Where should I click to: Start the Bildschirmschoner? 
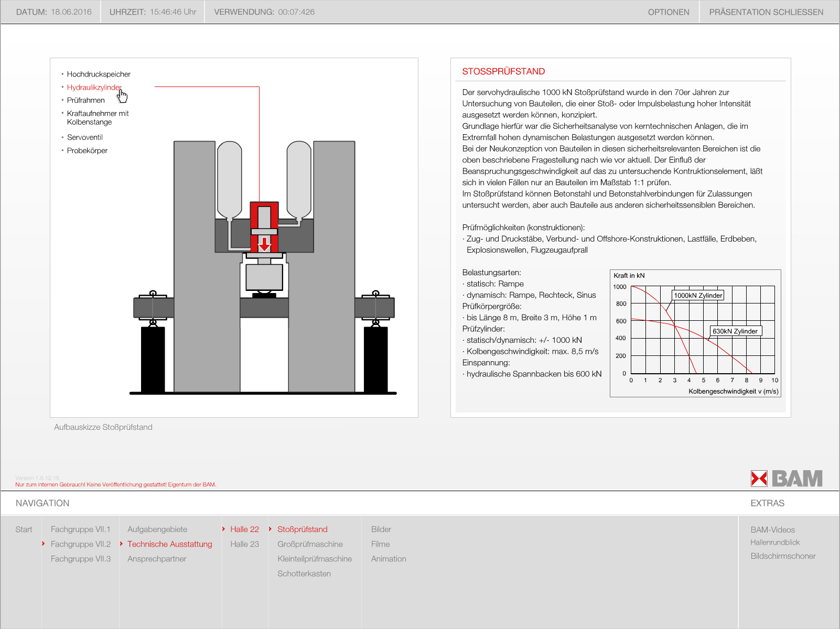coord(783,556)
